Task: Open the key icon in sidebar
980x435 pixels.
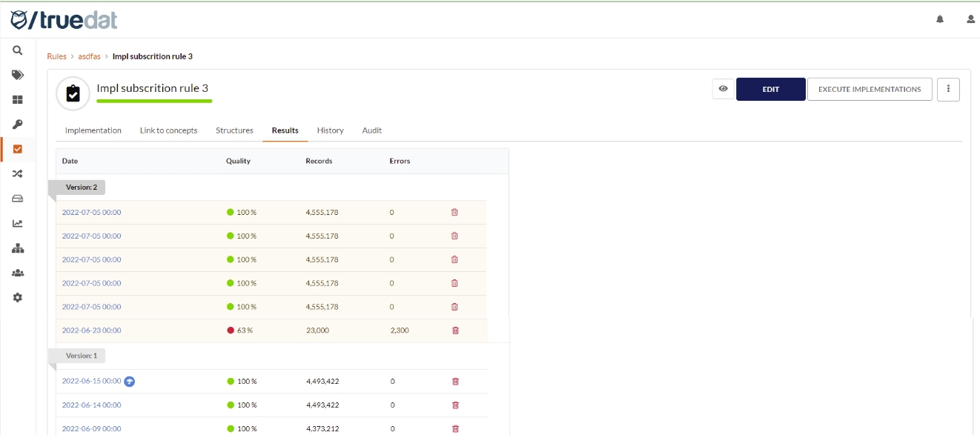Action: point(18,124)
